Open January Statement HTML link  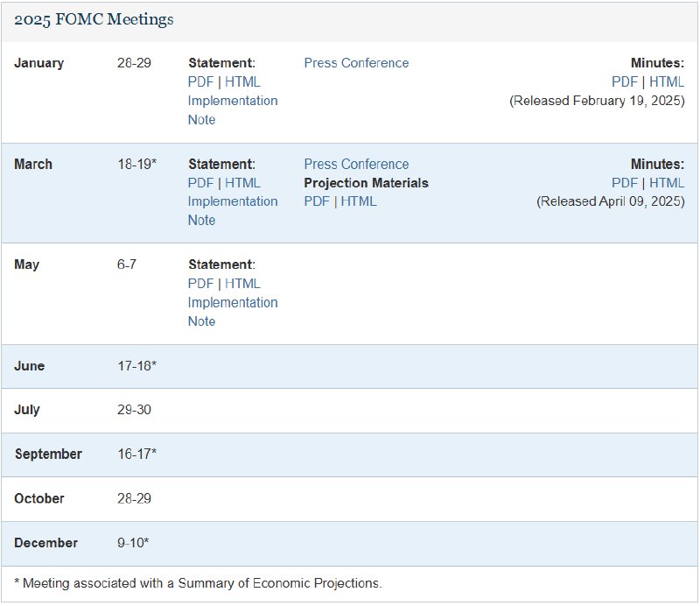[x=242, y=81]
